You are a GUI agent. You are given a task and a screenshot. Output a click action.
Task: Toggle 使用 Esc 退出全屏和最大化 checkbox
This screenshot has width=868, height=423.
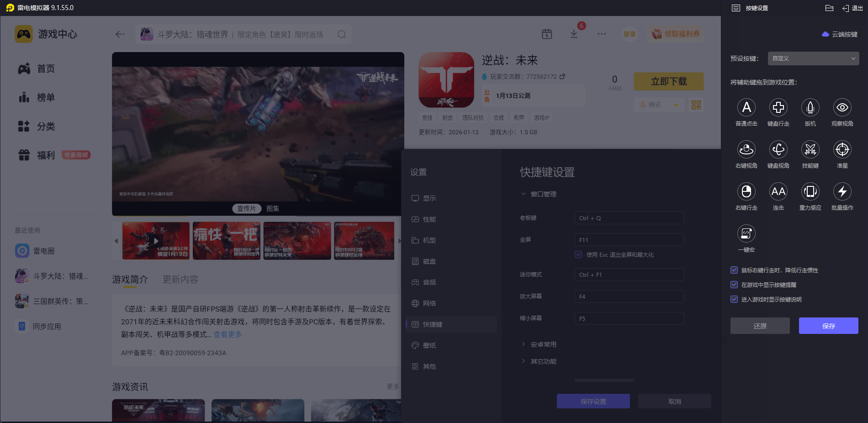click(x=578, y=255)
